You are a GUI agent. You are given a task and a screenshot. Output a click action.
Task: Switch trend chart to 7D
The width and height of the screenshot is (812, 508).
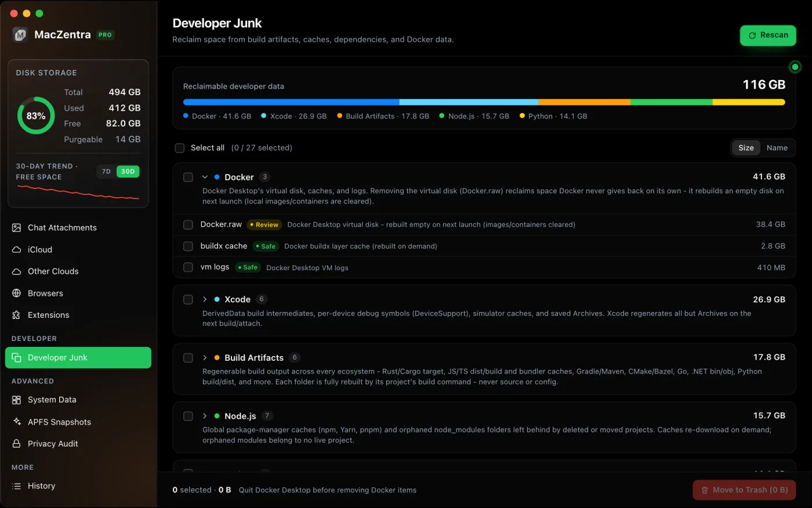106,172
